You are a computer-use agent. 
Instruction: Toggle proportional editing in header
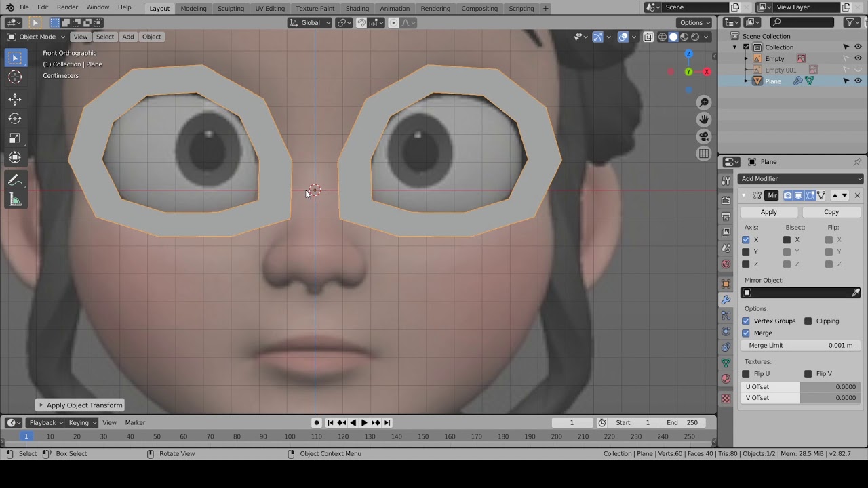pos(393,22)
